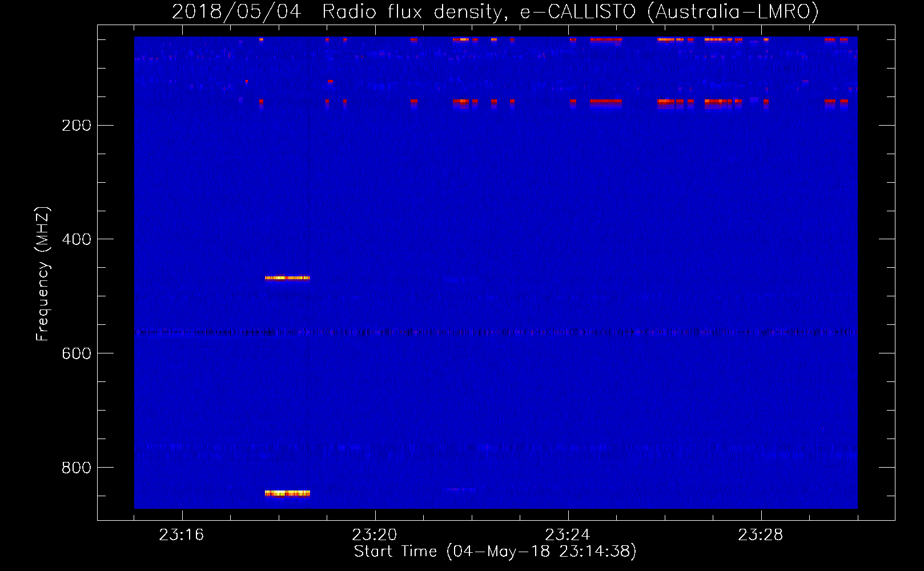The height and width of the screenshot is (571, 924).
Task: Click the plot title 'Radio flux density, e-CALLISTO (Australia-LMRO)'
Action: (571, 11)
